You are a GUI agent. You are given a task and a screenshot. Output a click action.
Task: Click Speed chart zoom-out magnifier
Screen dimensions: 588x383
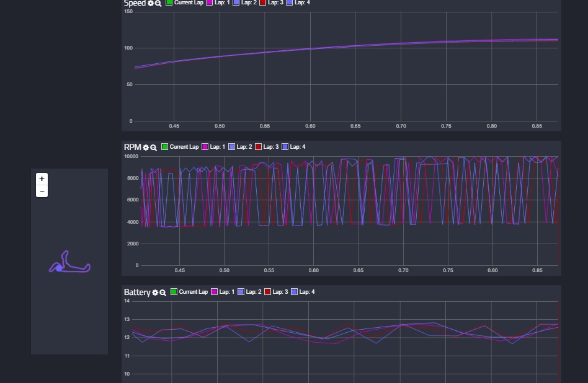(x=158, y=3)
